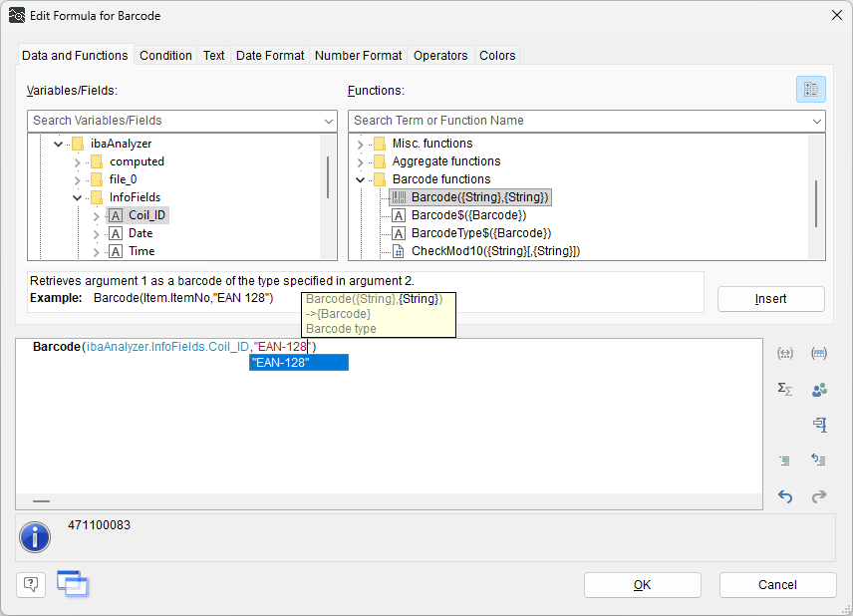Open the sum sigma function helper
The width and height of the screenshot is (853, 616).
(785, 389)
